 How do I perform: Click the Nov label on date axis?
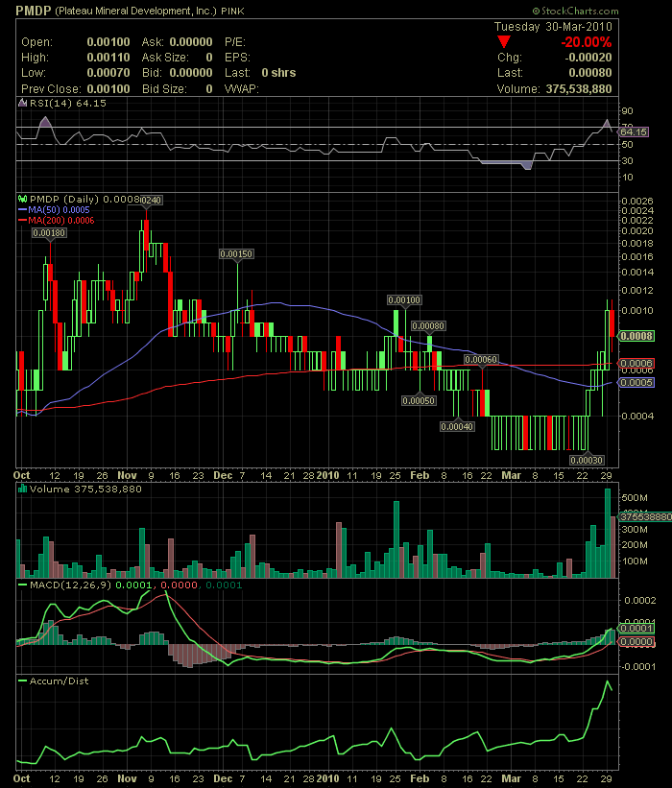(128, 474)
